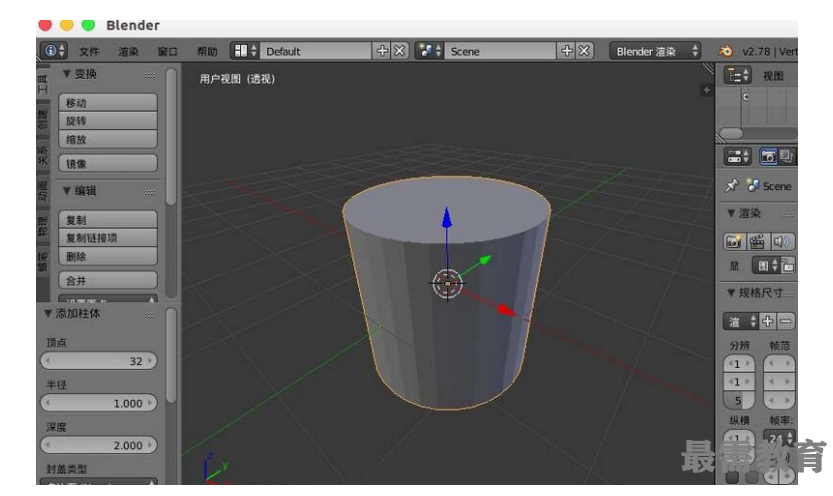Collapse the 规格尺寸 panel
Image resolution: width=833 pixels, height=496 pixels.
(x=731, y=293)
